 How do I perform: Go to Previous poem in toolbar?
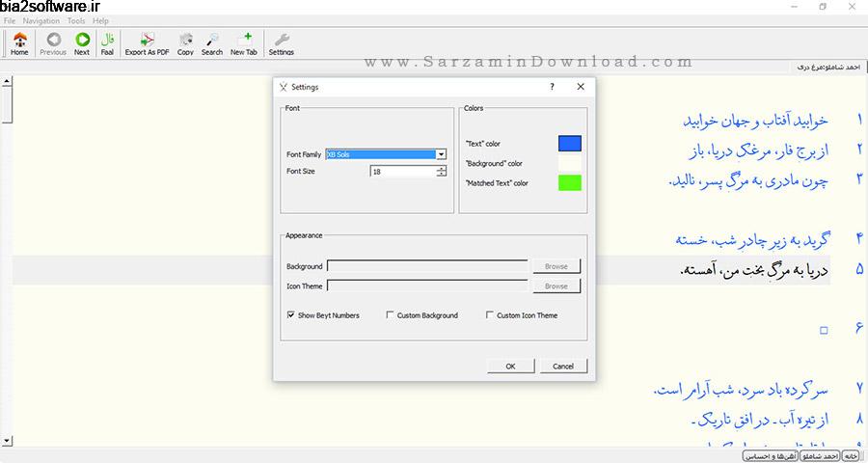pyautogui.click(x=53, y=41)
